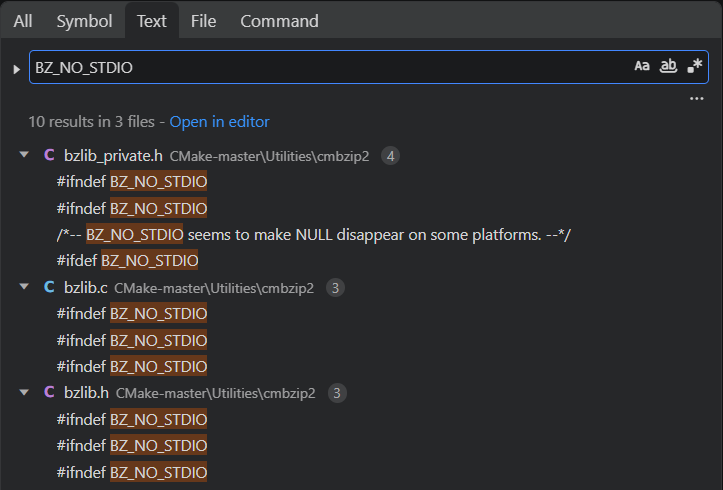Click the bzlib.h path CMake-master\Utilities\cmbzip2
Image resolution: width=723 pixels, height=490 pixels.
click(216, 393)
